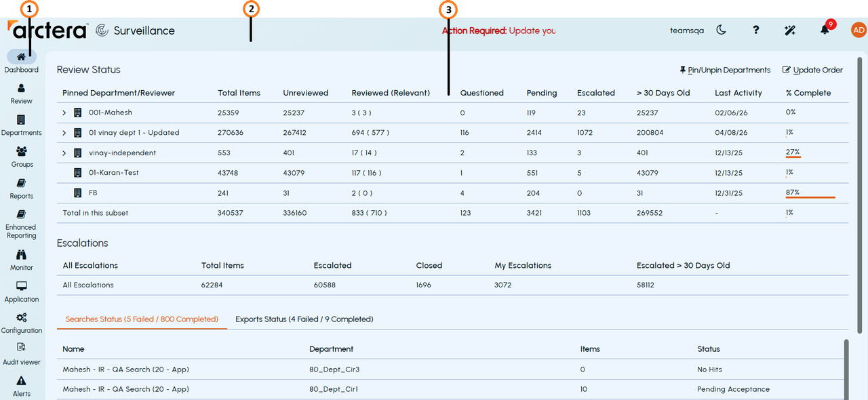Image resolution: width=868 pixels, height=400 pixels.
Task: Open the 01-Karan-Test department
Action: 114,173
